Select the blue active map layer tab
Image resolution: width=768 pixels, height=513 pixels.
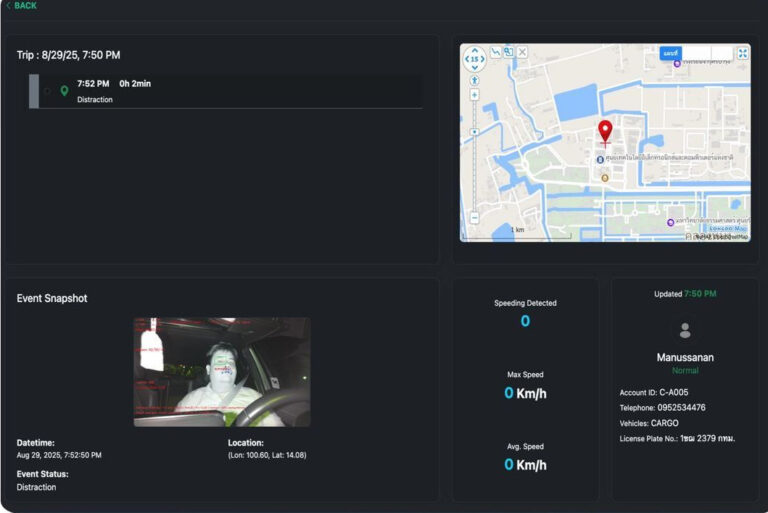coord(670,53)
